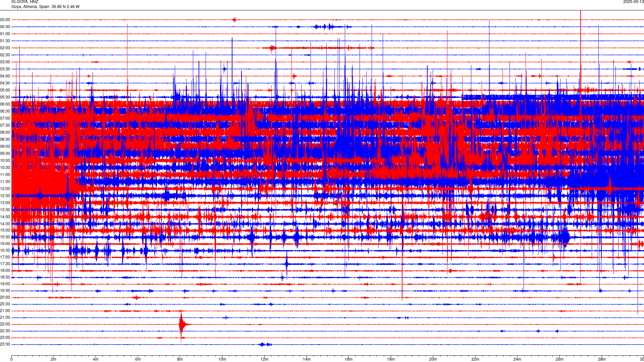Click the 2m axis tick label
Viewport: 644px width, 362px height.
pyautogui.click(x=53, y=359)
